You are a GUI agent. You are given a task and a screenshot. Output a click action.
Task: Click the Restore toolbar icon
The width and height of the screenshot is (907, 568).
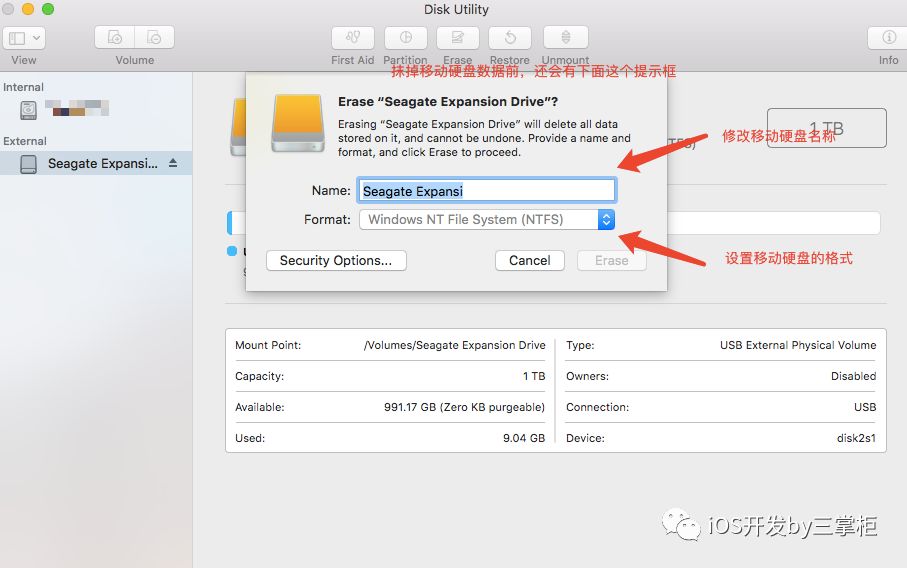(x=510, y=38)
